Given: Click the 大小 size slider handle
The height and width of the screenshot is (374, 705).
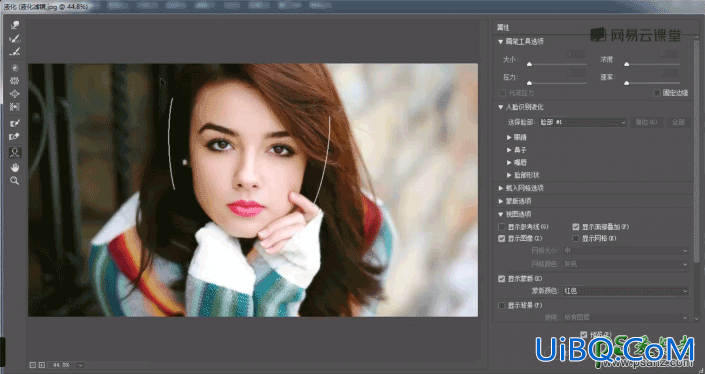Looking at the screenshot, I should point(529,64).
